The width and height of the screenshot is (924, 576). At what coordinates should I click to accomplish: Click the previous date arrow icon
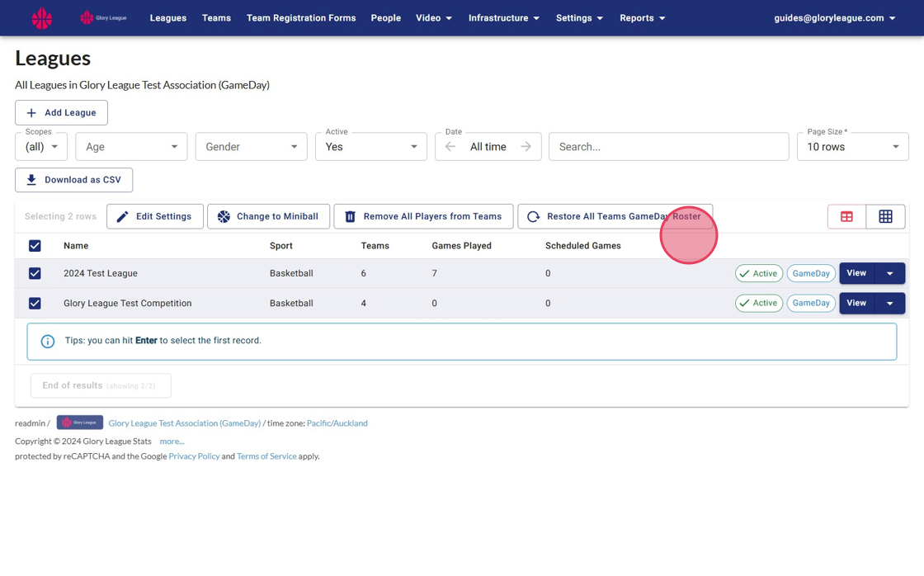pyautogui.click(x=450, y=147)
